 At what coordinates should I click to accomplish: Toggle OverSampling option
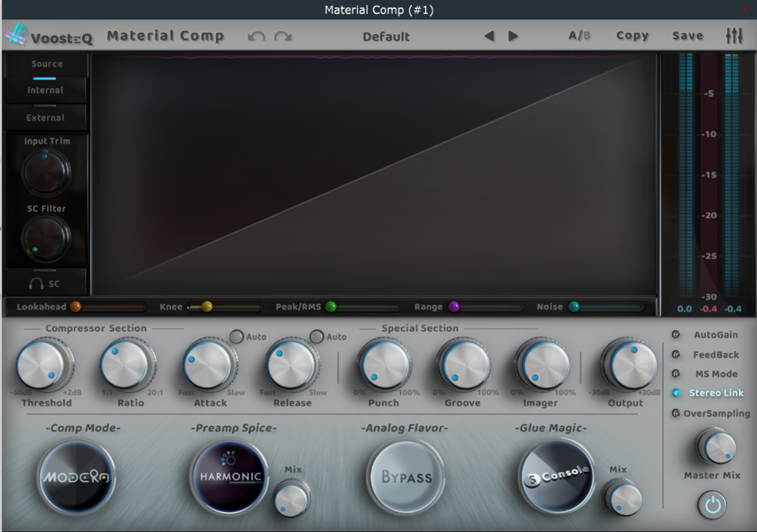676,413
